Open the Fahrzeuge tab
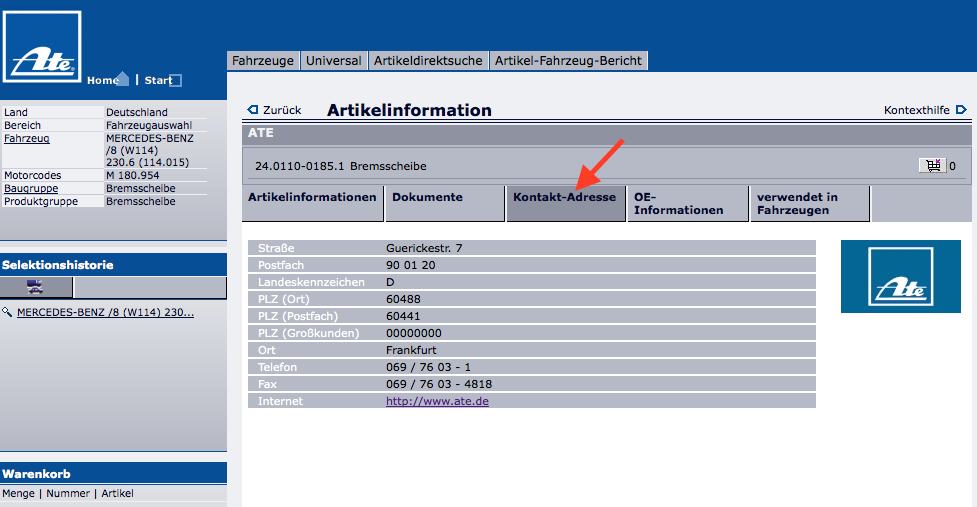 [x=263, y=61]
